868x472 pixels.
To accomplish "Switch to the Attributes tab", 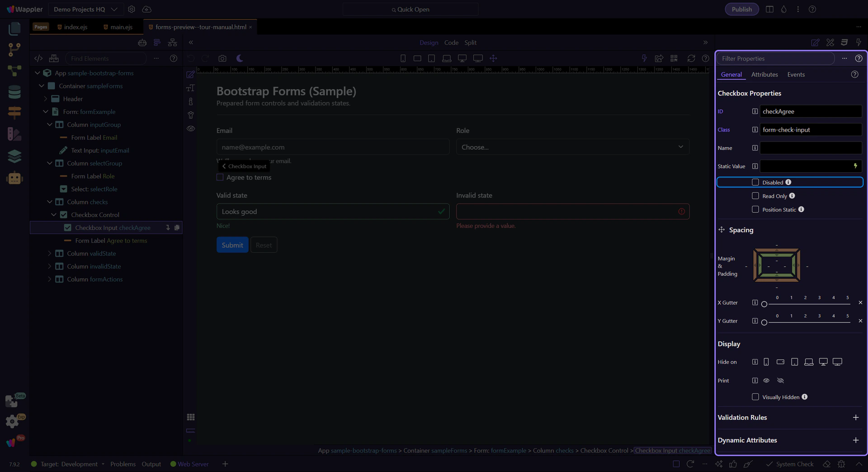I will 764,75.
